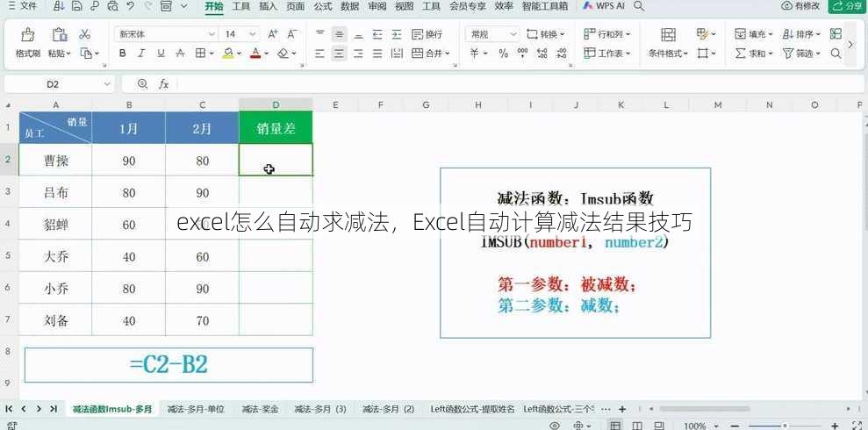Click the 工作表 worksheet button
Viewport: 868px width, 430px height.
click(x=607, y=54)
